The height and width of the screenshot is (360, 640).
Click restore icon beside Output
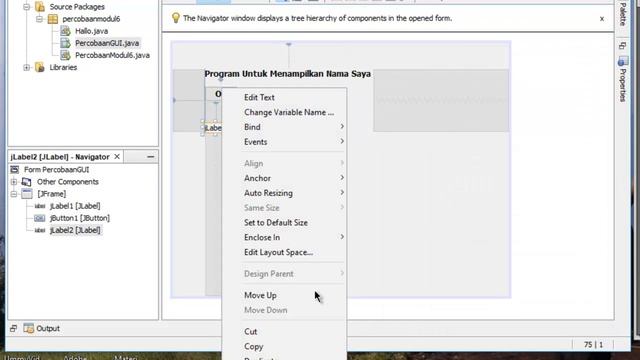(x=13, y=328)
